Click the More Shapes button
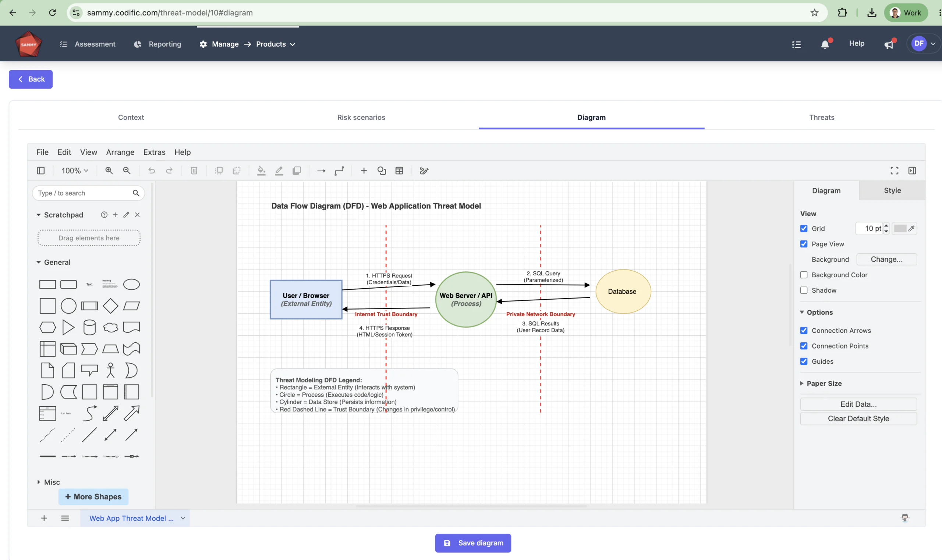This screenshot has width=942, height=560. click(93, 497)
